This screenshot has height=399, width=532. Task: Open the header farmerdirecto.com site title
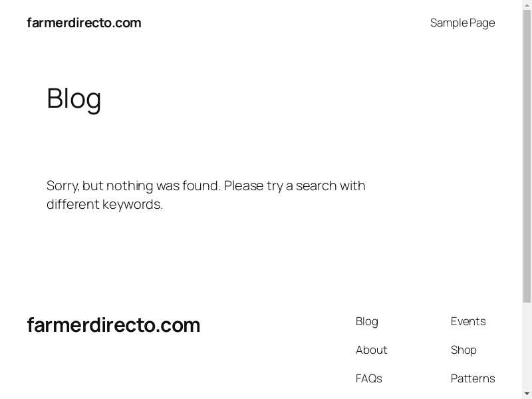tap(84, 23)
